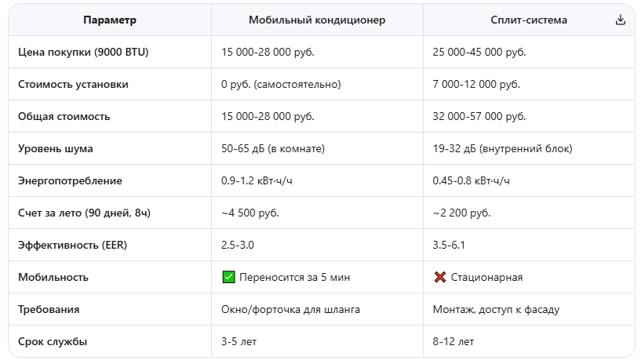Select the Мобильный кондиционер column header

point(317,20)
